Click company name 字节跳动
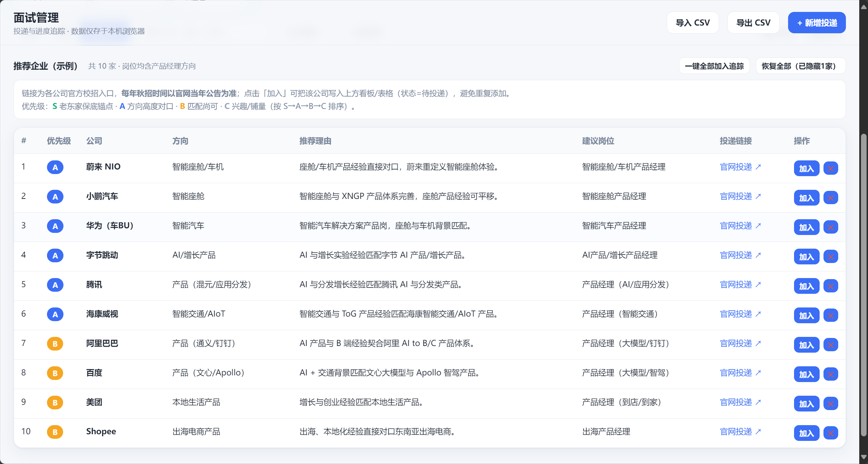Image resolution: width=868 pixels, height=464 pixels. (102, 255)
